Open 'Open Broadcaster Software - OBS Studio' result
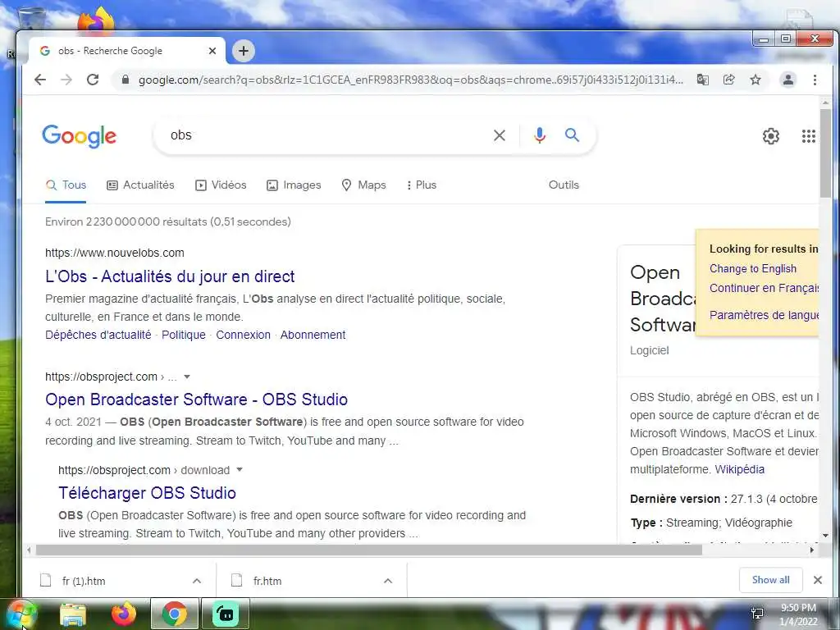 196,399
